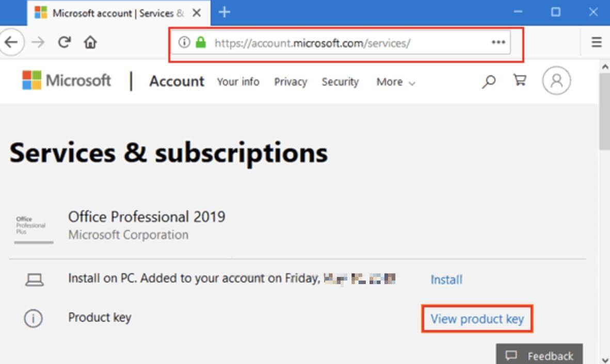Open a new tab with the plus button
Viewport: 610px width, 364px height.
(224, 12)
